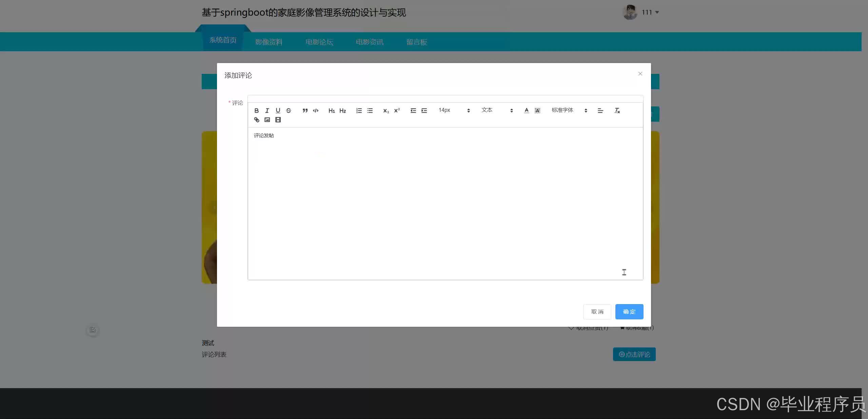Insert a blockquote in the editor
Viewport: 868px width, 419px height.
point(305,111)
